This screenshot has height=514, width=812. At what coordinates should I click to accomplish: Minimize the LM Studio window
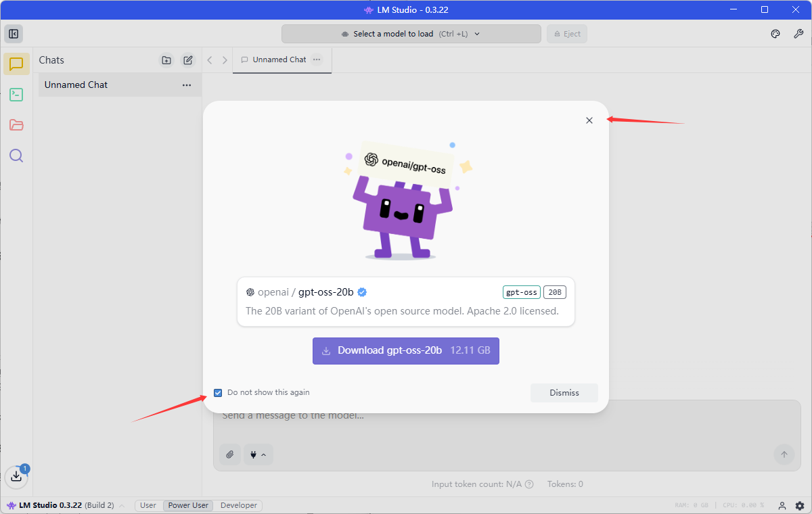tap(732, 9)
